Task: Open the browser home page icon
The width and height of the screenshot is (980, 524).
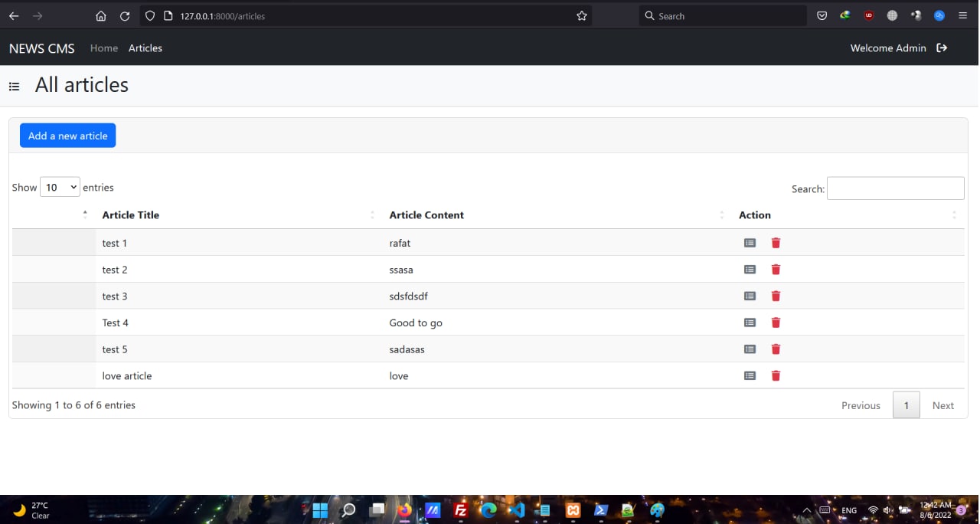Action: pos(101,16)
